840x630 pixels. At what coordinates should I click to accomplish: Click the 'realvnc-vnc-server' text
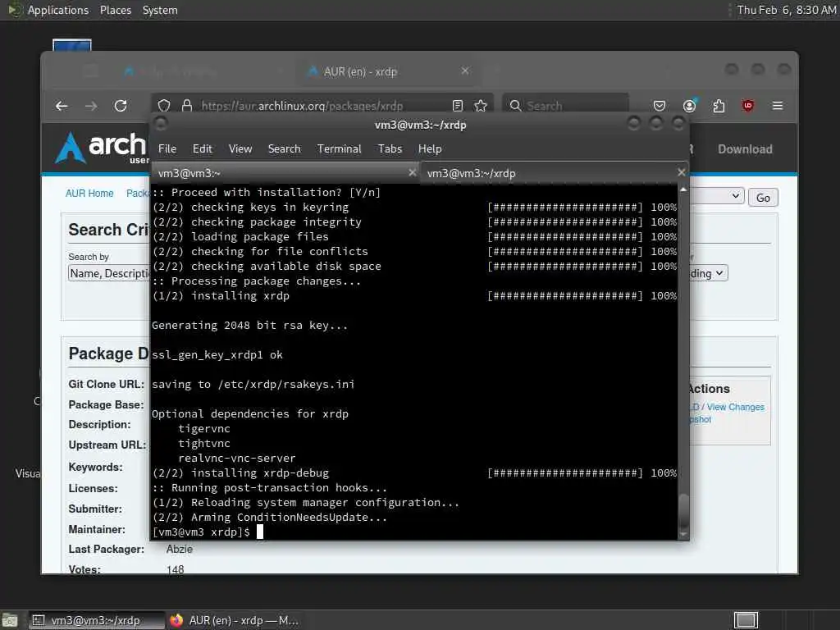coord(237,458)
